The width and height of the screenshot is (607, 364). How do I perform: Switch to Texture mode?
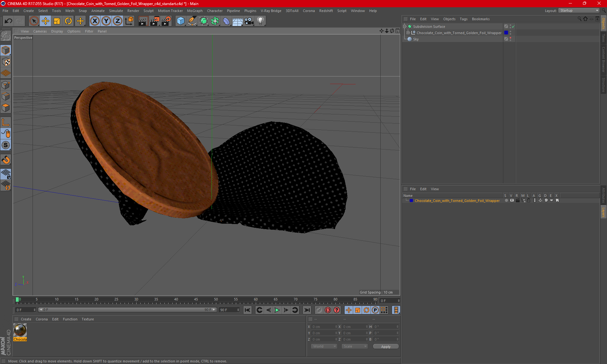coord(6,62)
